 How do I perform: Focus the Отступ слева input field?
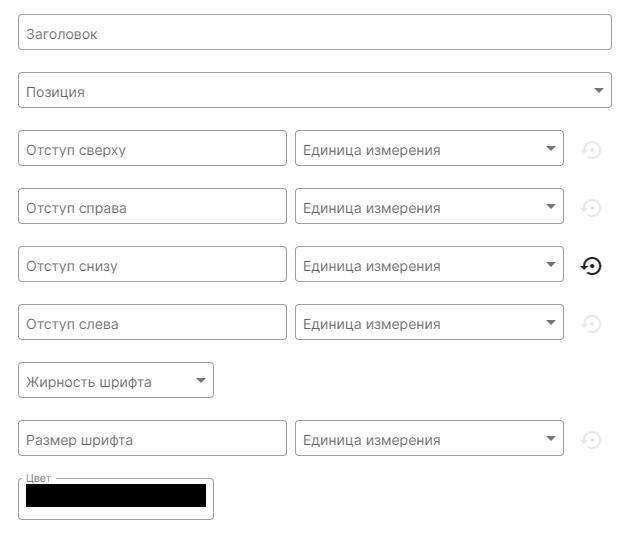click(x=152, y=322)
